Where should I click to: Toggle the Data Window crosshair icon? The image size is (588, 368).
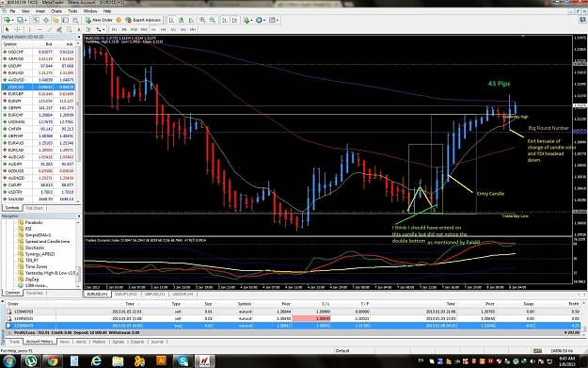click(46, 20)
